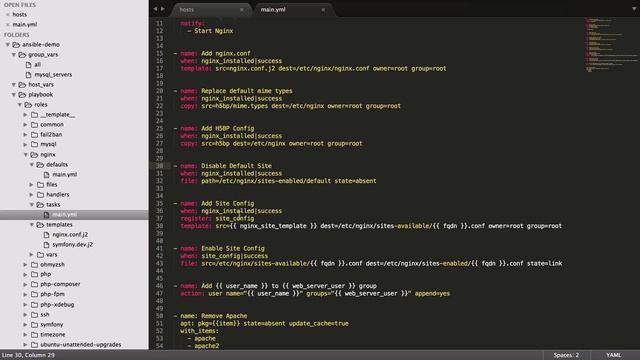Change indentation via Spaces: 2

tap(566, 355)
